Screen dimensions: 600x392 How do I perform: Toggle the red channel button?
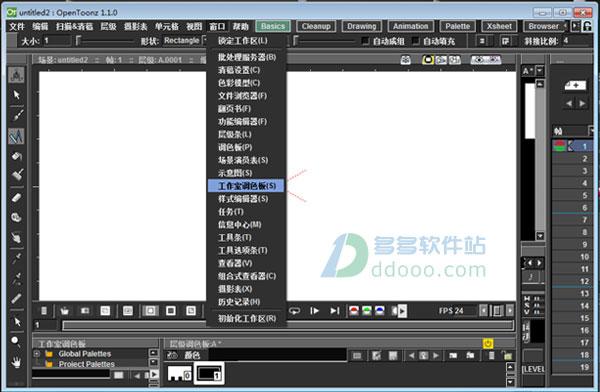(x=354, y=310)
